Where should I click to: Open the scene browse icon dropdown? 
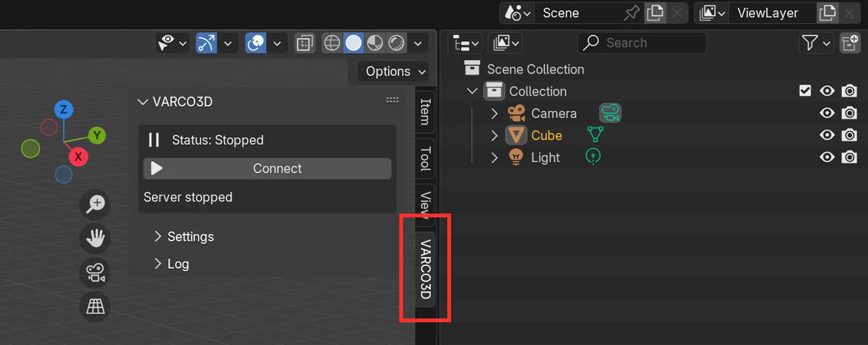pos(517,13)
